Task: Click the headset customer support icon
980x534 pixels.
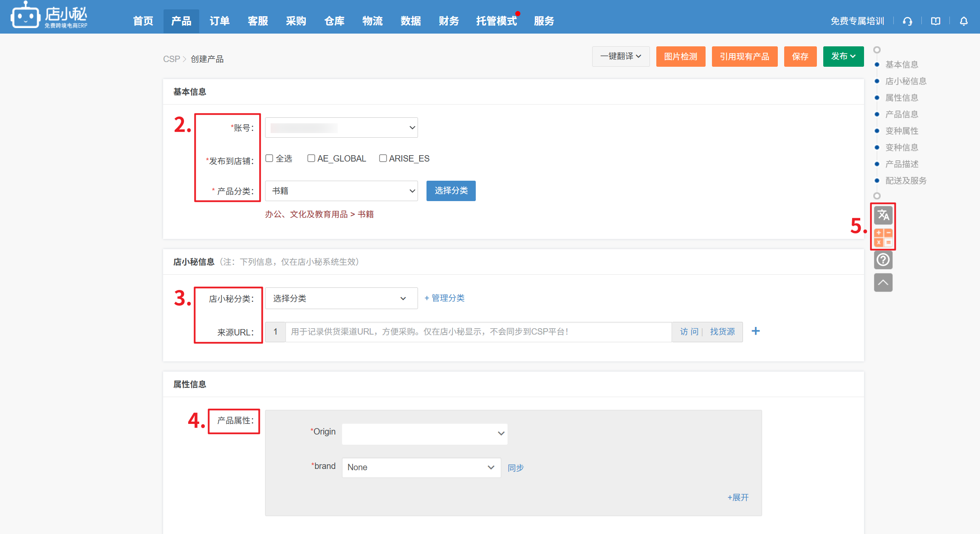Action: (x=907, y=21)
